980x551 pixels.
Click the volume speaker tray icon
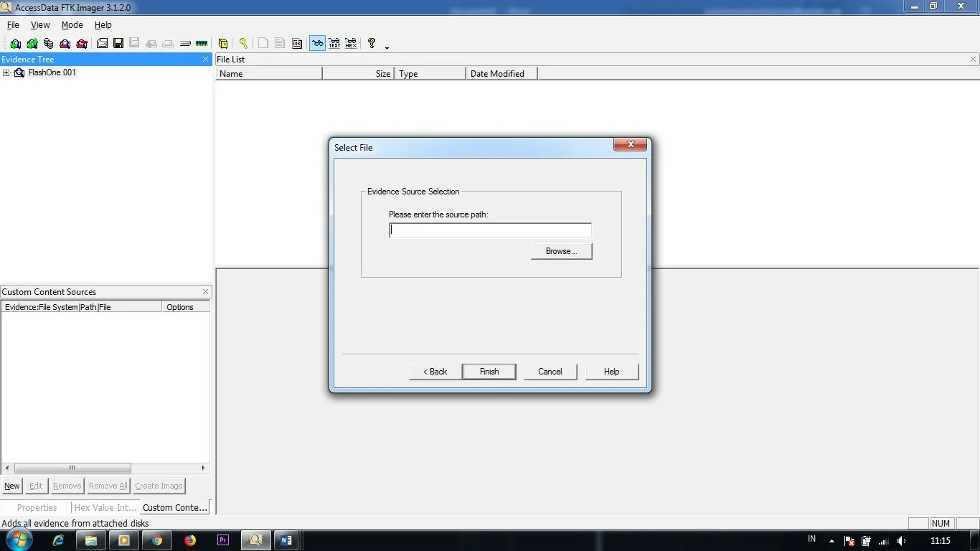click(901, 541)
